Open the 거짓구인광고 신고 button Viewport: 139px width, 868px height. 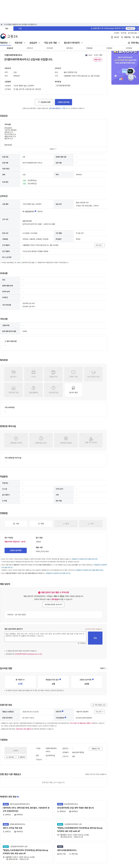point(99,705)
